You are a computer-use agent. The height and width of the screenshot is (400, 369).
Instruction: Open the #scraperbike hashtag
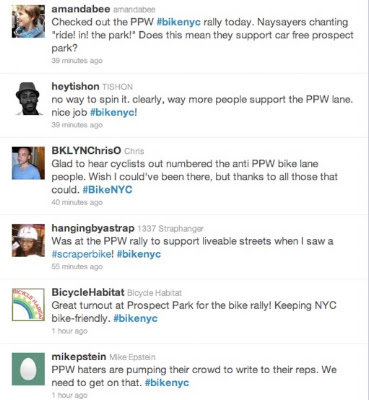[x=83, y=254]
